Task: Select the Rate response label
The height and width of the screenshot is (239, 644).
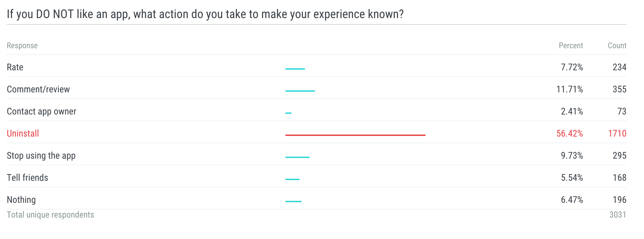Action: tap(15, 67)
